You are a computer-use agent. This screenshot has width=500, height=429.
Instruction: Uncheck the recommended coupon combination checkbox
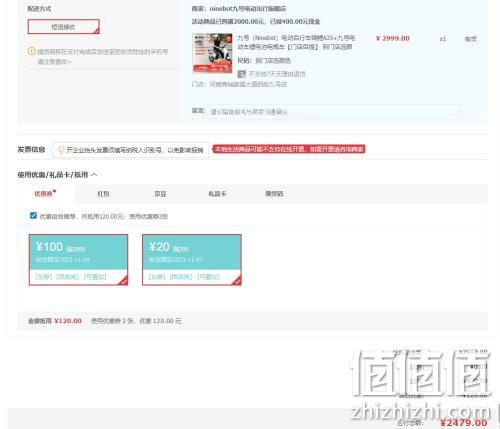[x=33, y=216]
